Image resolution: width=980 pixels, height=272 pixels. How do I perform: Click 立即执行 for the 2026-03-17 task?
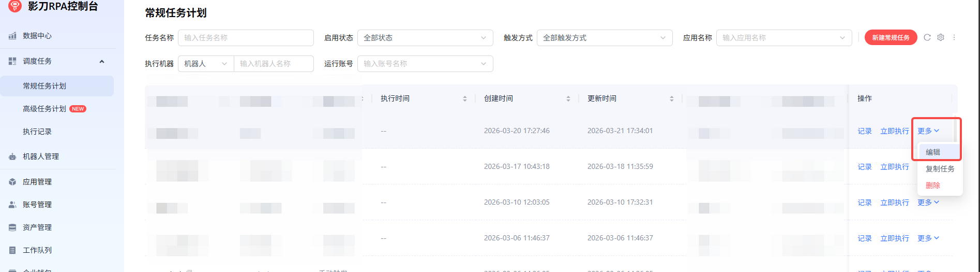(x=894, y=167)
